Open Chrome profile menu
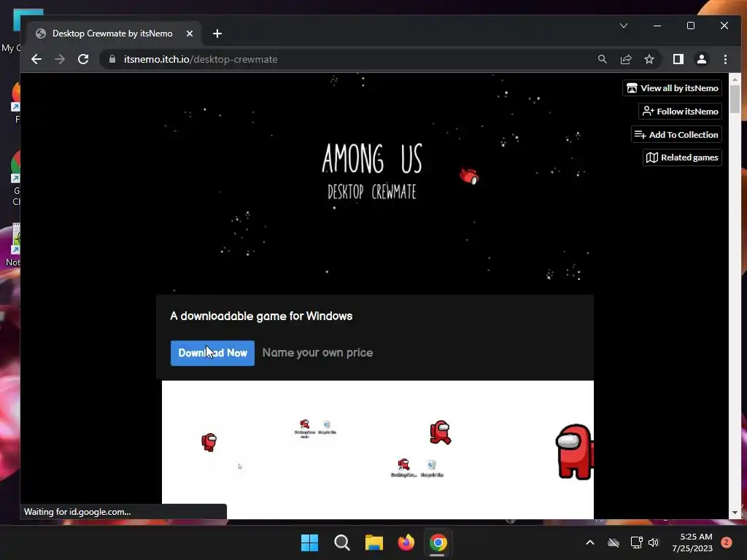 (701, 59)
